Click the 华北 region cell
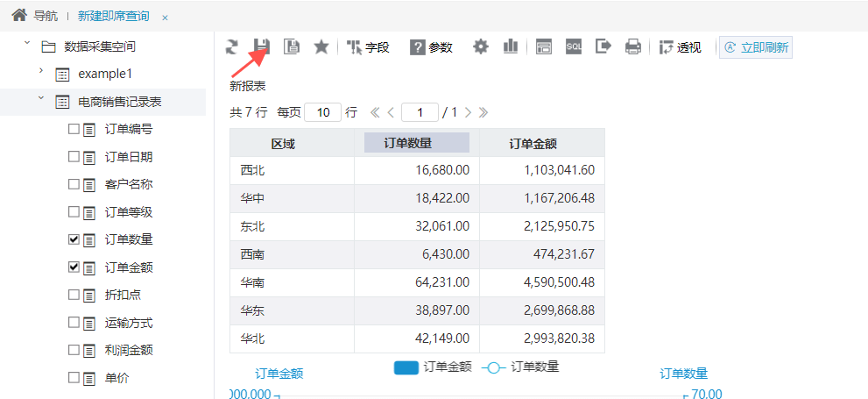This screenshot has width=868, height=399. tap(293, 338)
